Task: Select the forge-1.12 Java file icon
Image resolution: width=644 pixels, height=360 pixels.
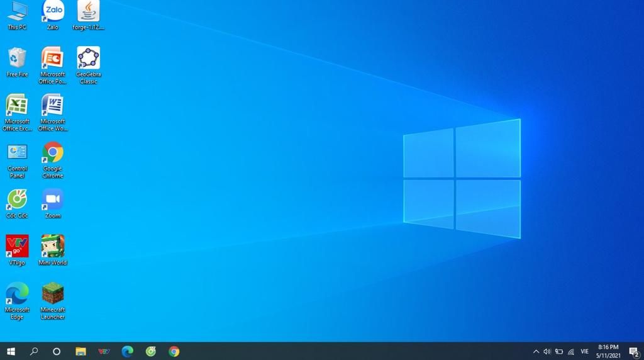Action: [x=88, y=16]
